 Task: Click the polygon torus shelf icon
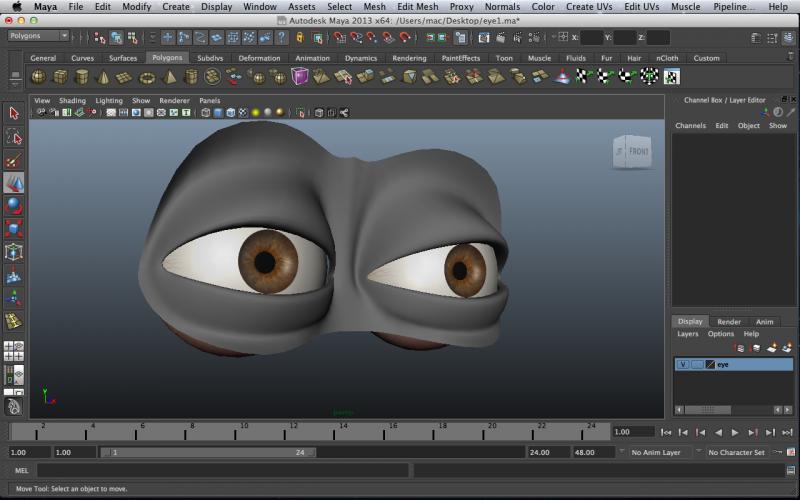point(148,77)
